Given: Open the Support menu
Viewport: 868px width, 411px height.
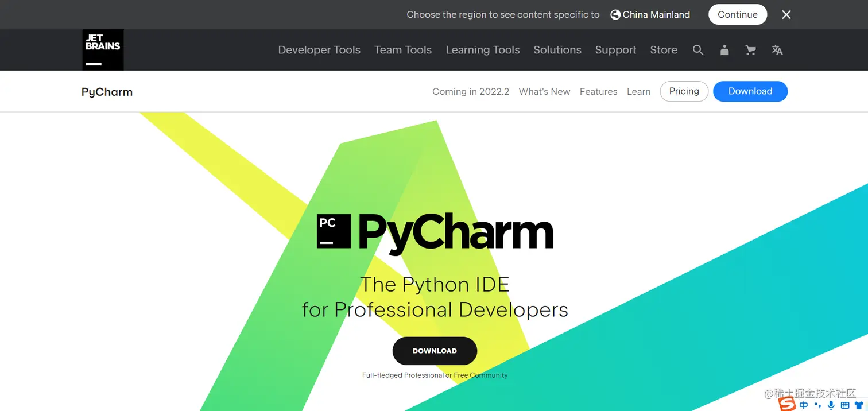Looking at the screenshot, I should (615, 50).
